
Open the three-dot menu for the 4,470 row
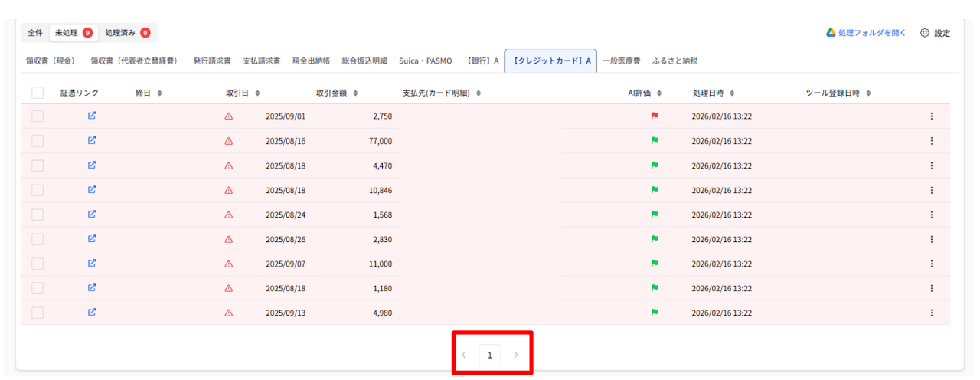tap(932, 165)
